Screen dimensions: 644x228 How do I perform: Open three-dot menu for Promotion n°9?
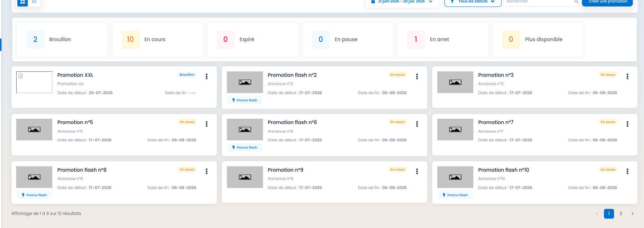coord(417,171)
